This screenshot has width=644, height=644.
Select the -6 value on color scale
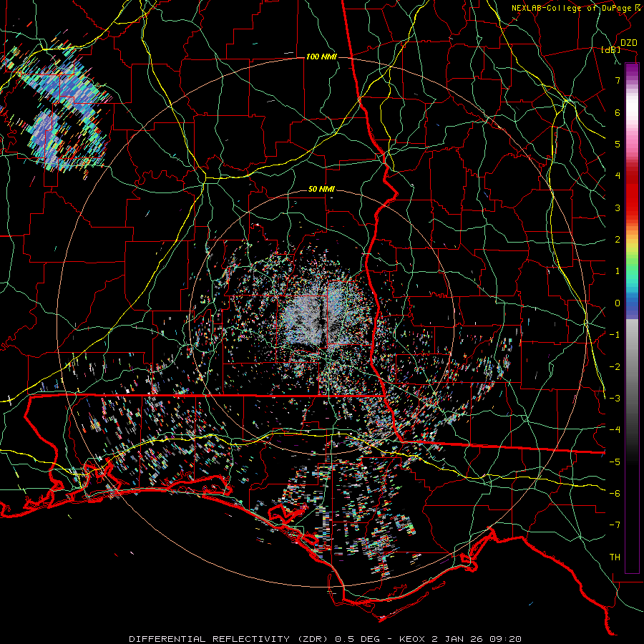pos(615,494)
